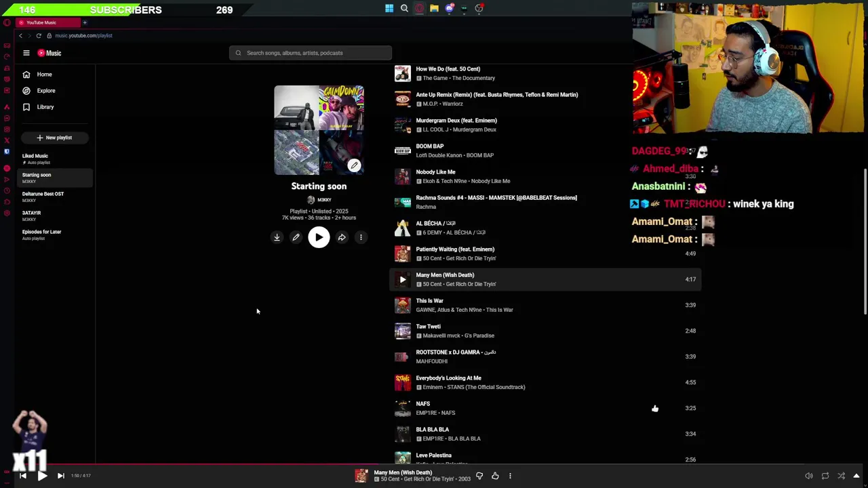Go to Home in sidebar
868x488 pixels.
[x=45, y=75]
